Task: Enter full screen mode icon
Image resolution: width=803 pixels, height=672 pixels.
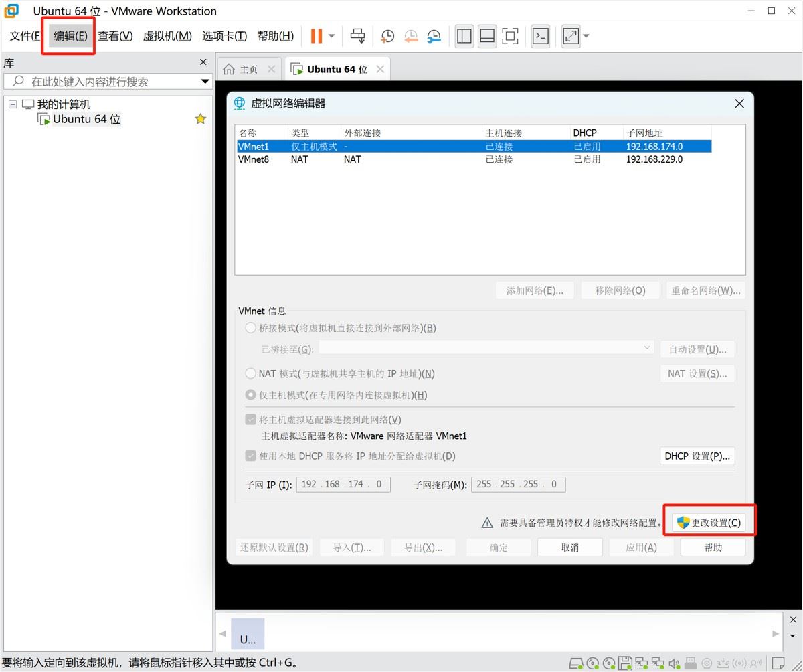Action: click(510, 36)
